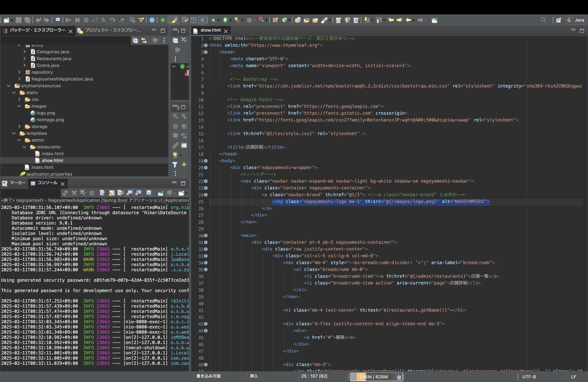Image resolution: width=588 pixels, height=382 pixels.
Task: Click the Open Console icon in the main toolbar
Action: coord(58,20)
